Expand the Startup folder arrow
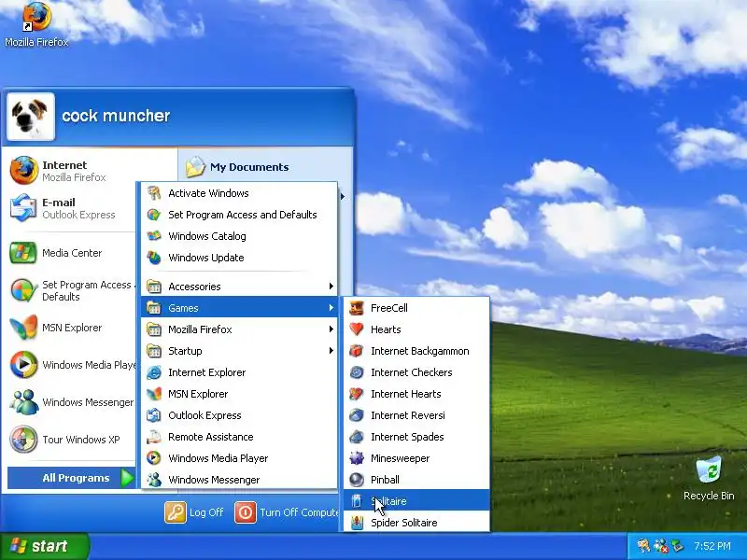The height and width of the screenshot is (560, 747). tap(331, 351)
